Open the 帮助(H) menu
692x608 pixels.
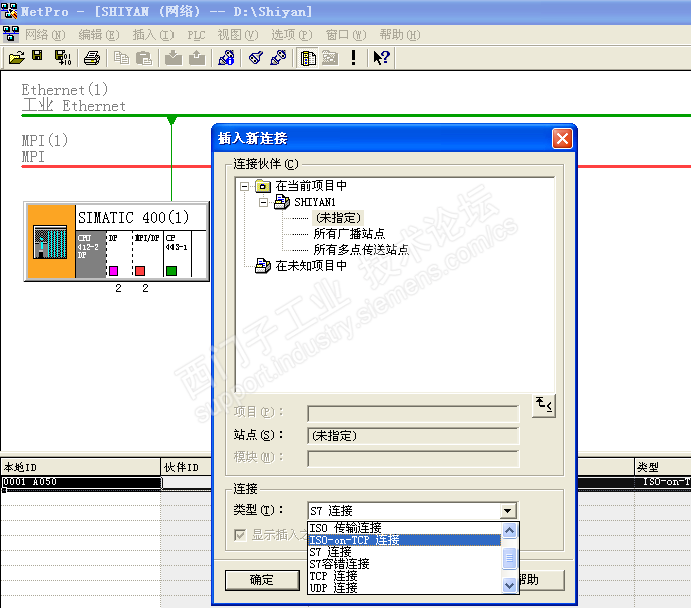coord(400,34)
